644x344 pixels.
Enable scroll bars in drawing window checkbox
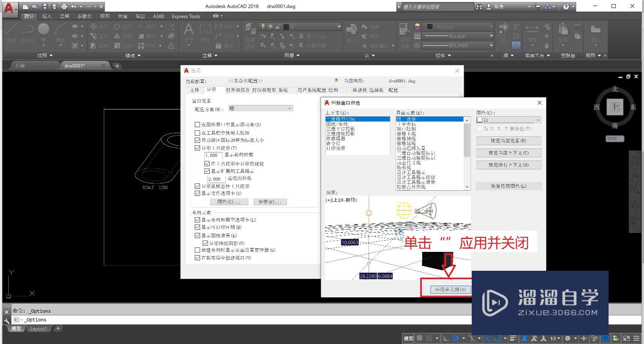pos(197,125)
